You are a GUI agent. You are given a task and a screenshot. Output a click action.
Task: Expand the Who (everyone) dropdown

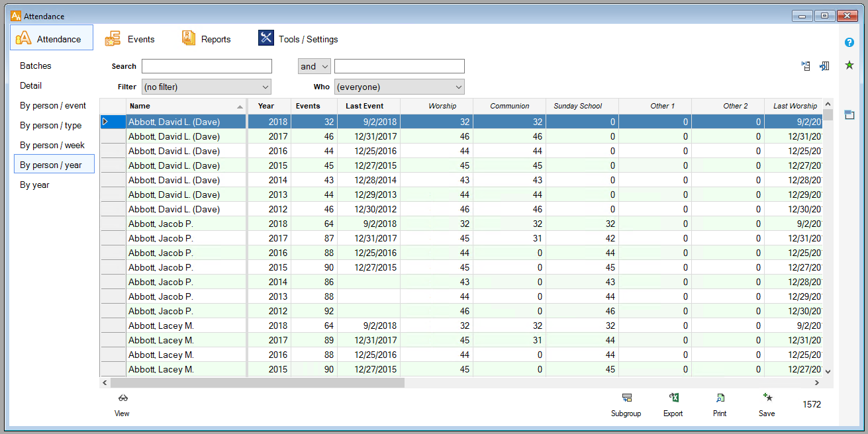coord(399,87)
